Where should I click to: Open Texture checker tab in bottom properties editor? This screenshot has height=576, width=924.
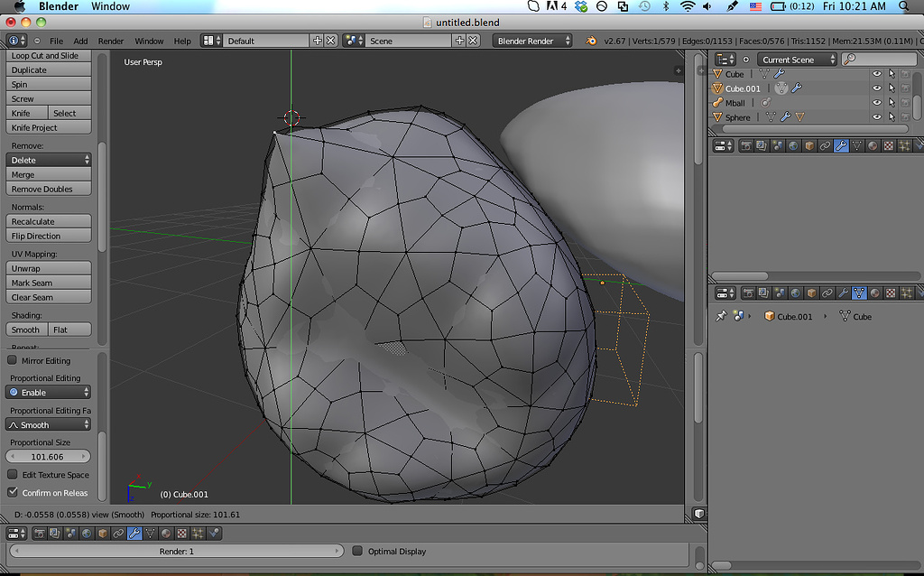point(182,534)
